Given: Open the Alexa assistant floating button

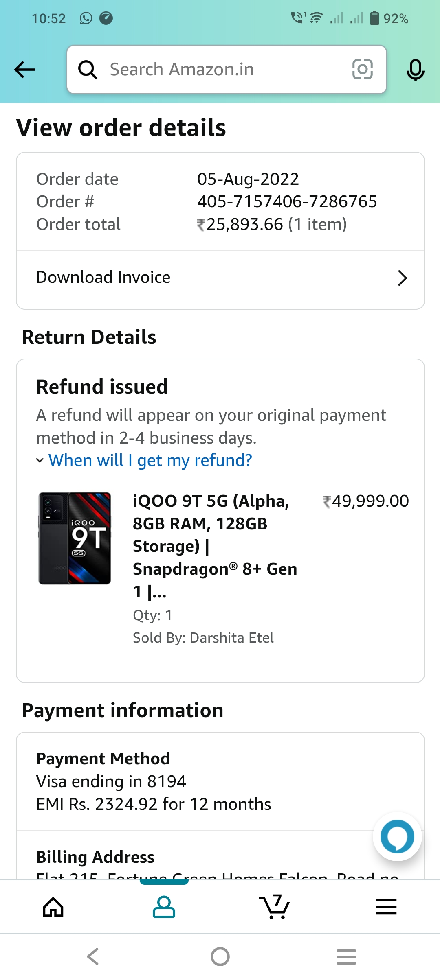Looking at the screenshot, I should tap(397, 836).
